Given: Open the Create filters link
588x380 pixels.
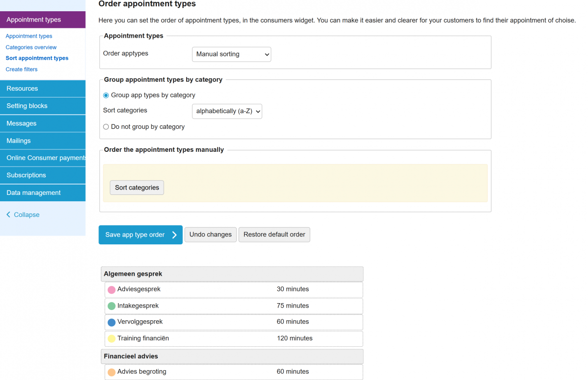Looking at the screenshot, I should pos(22,70).
